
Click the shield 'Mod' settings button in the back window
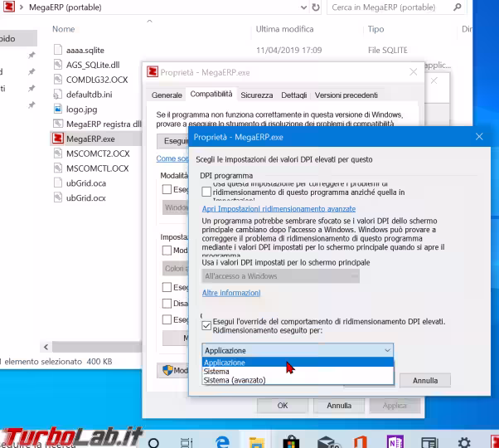click(x=173, y=370)
